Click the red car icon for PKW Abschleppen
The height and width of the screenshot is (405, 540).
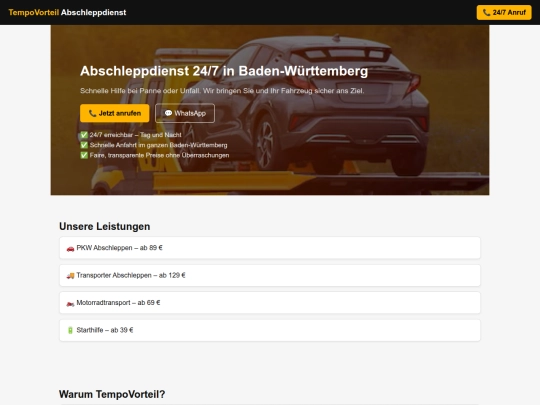point(70,248)
